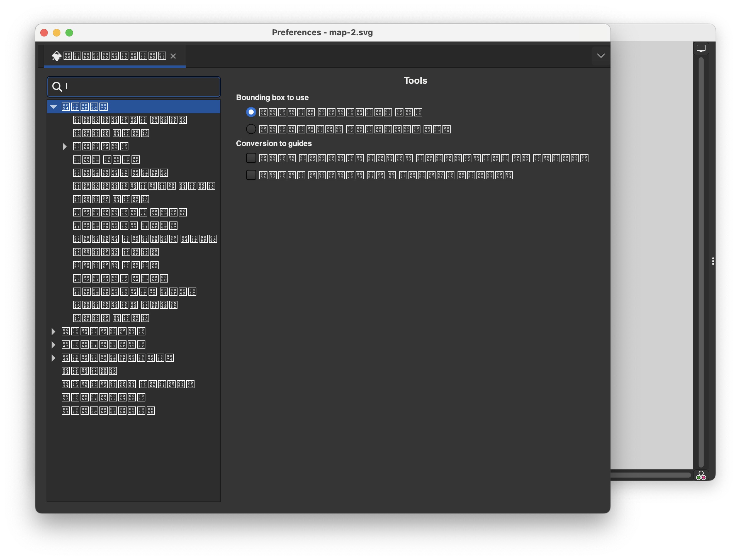Collapse the Tools tree category
The width and height of the screenshot is (737, 560).
(x=53, y=107)
